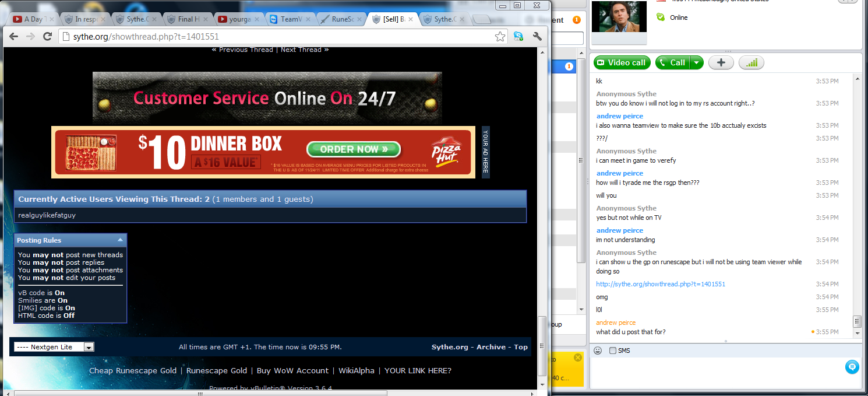Click the YOUR AD HERE vertical label
The width and height of the screenshot is (868, 396).
click(x=485, y=152)
